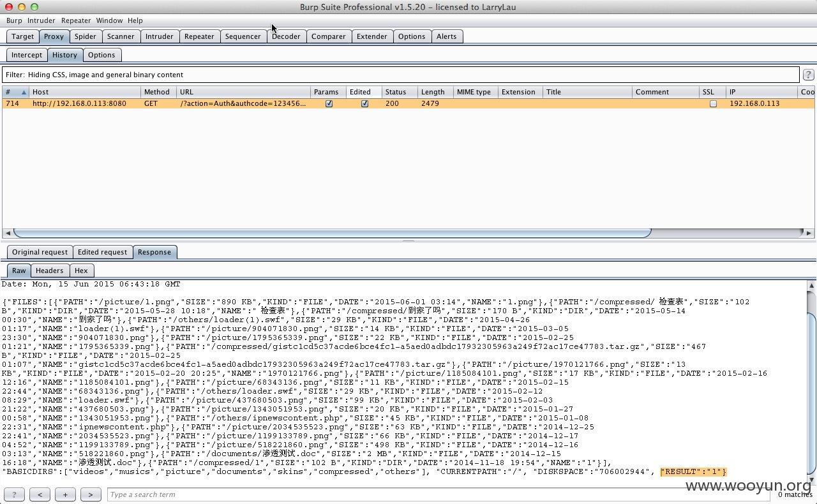Open the Help menu
The image size is (817, 504).
[x=135, y=20]
